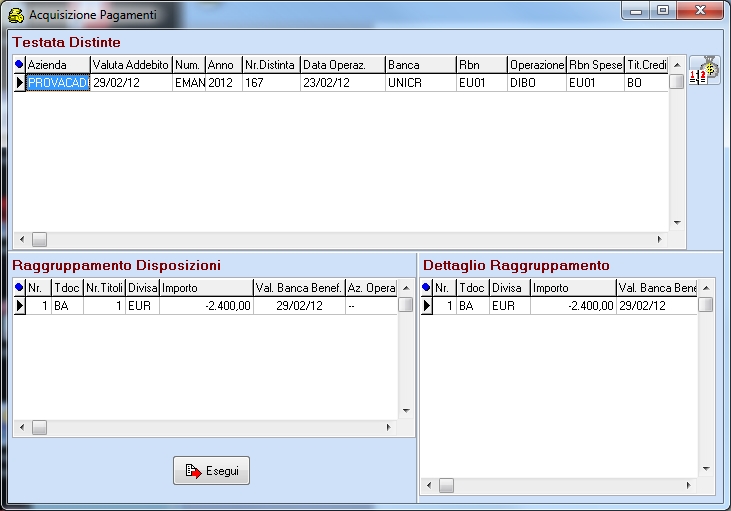Viewport: 731px width, 511px height.
Task: Click Importo header in Raggruppamento Disposizioni
Action: [206, 288]
